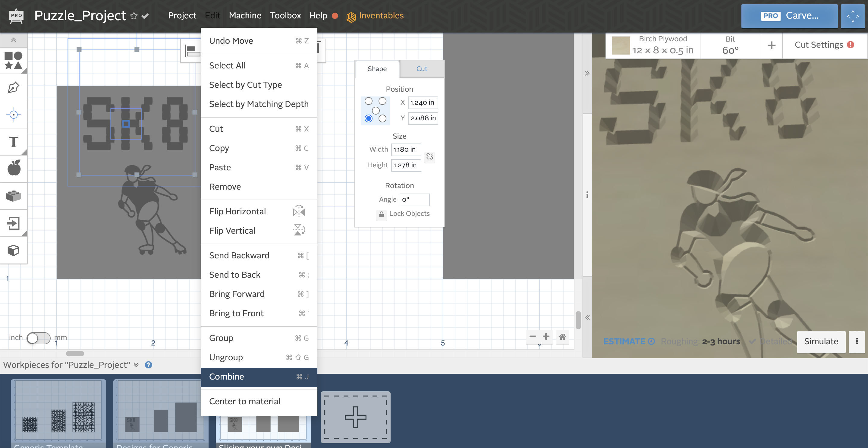Switch to the Cut tab
Image resolution: width=868 pixels, height=448 pixels.
click(422, 69)
